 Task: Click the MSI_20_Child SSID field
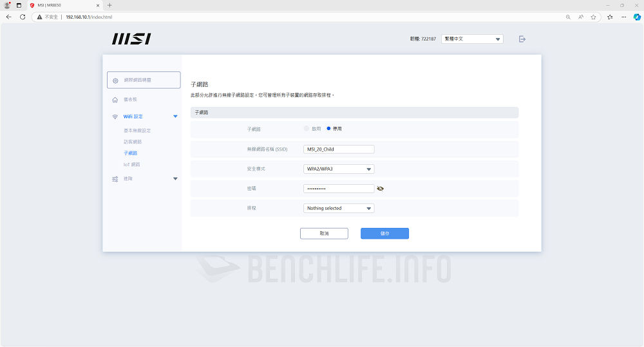339,149
